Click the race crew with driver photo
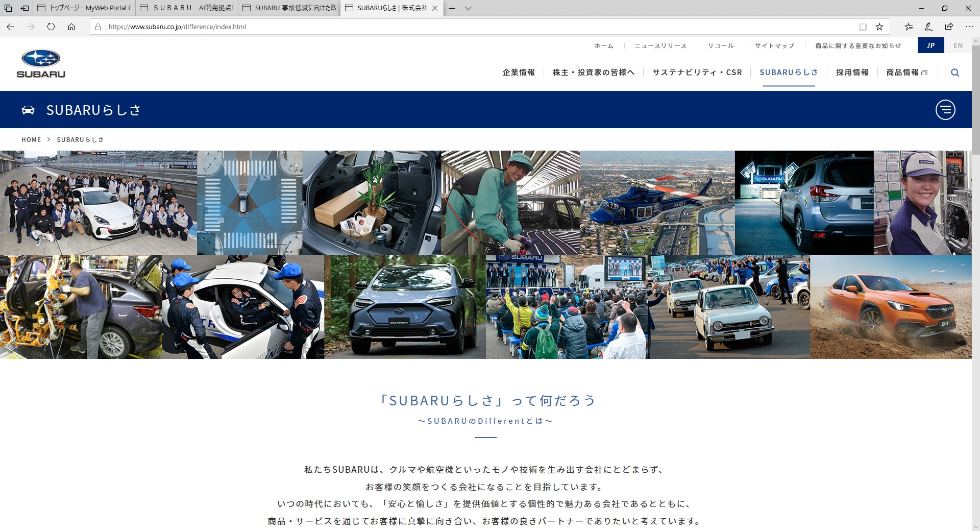Viewport: 980px width, 531px height. click(x=243, y=307)
